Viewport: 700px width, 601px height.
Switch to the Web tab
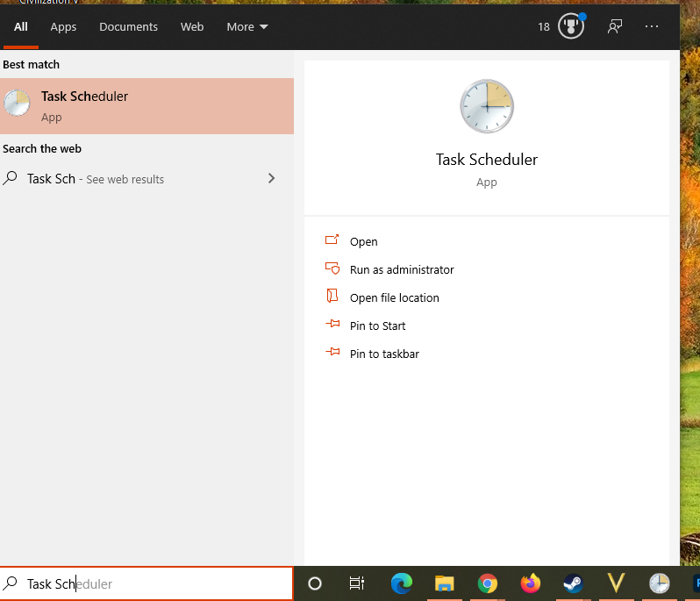pos(192,27)
